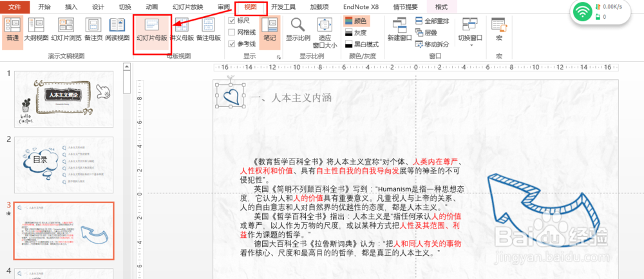The image size is (644, 279).
Task: Open the 情节提要 tab
Action: (x=405, y=6)
